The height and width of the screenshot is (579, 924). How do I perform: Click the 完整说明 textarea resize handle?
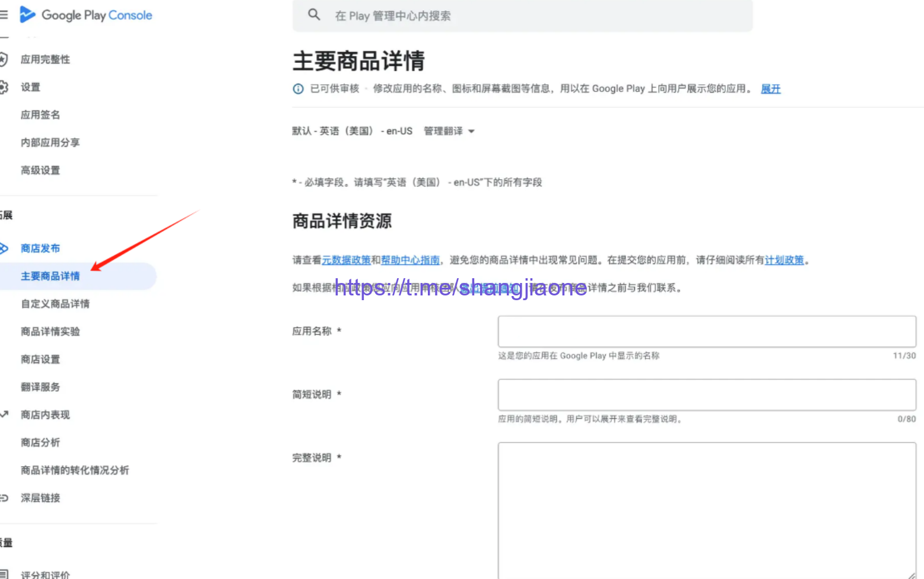[x=912, y=575]
